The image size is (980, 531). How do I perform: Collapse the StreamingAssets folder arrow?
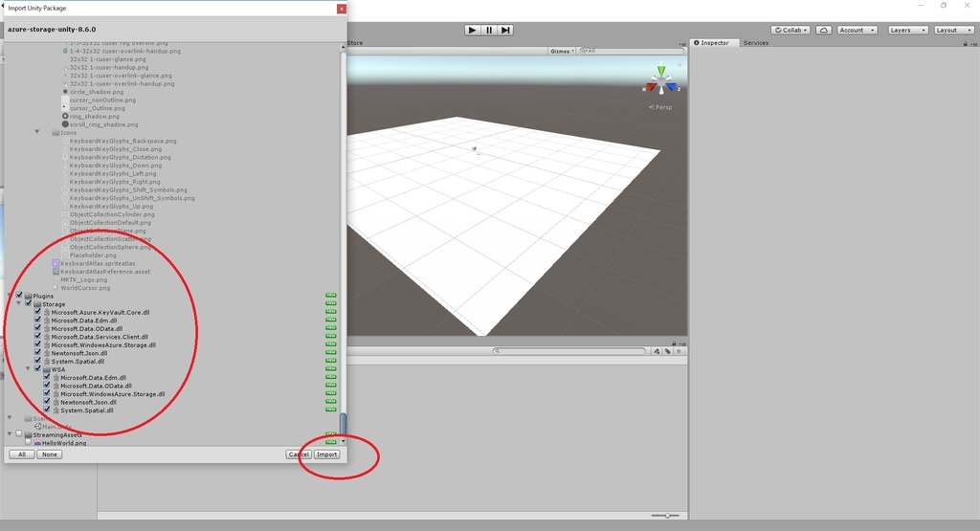pos(10,434)
